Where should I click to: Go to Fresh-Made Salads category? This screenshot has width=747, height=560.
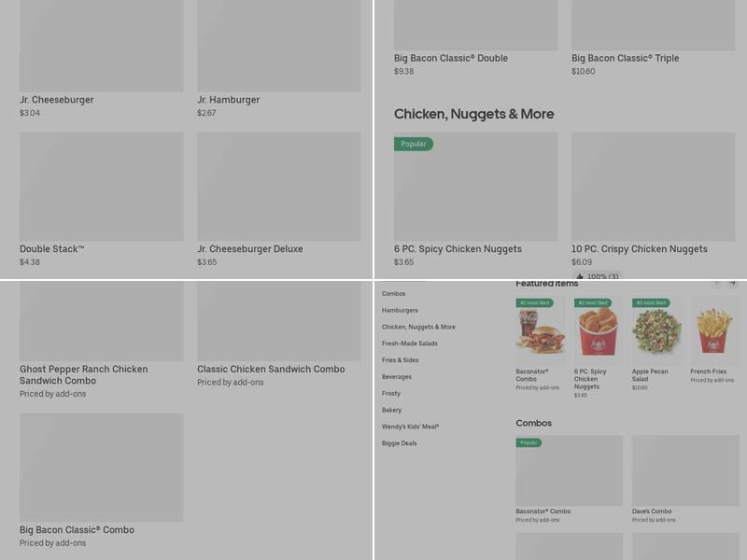click(409, 343)
